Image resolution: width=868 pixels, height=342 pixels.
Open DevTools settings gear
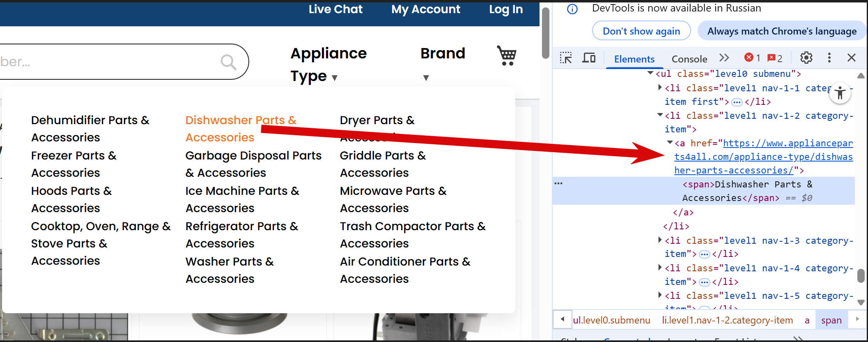tap(806, 58)
